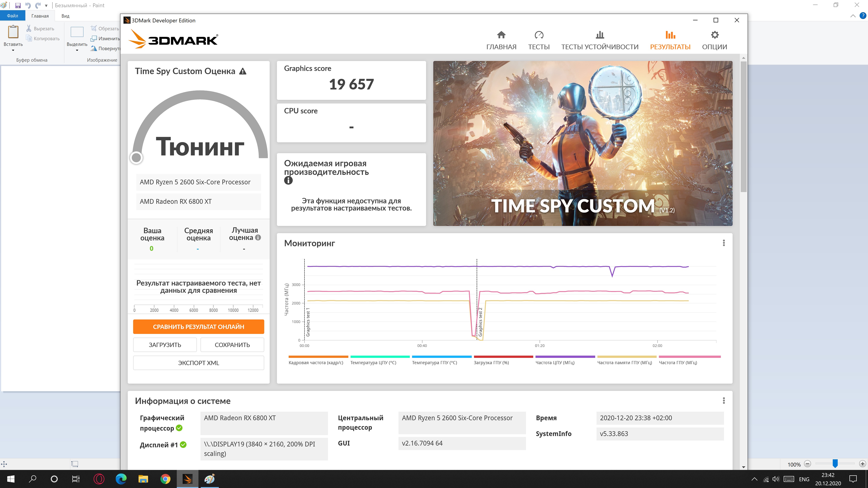Open ОПЦИИ settings gear
Image resolution: width=868 pixels, height=488 pixels.
(714, 35)
